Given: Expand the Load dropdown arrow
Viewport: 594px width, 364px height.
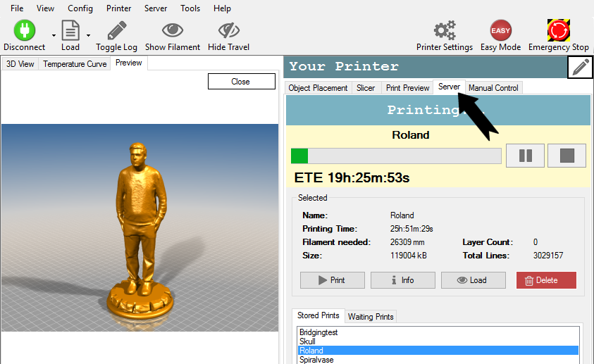Looking at the screenshot, I should pos(88,35).
